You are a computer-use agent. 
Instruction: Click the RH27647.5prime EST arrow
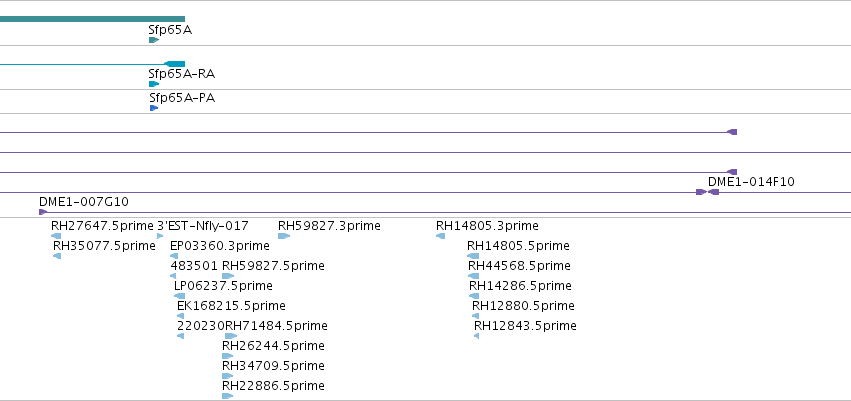[x=56, y=236]
